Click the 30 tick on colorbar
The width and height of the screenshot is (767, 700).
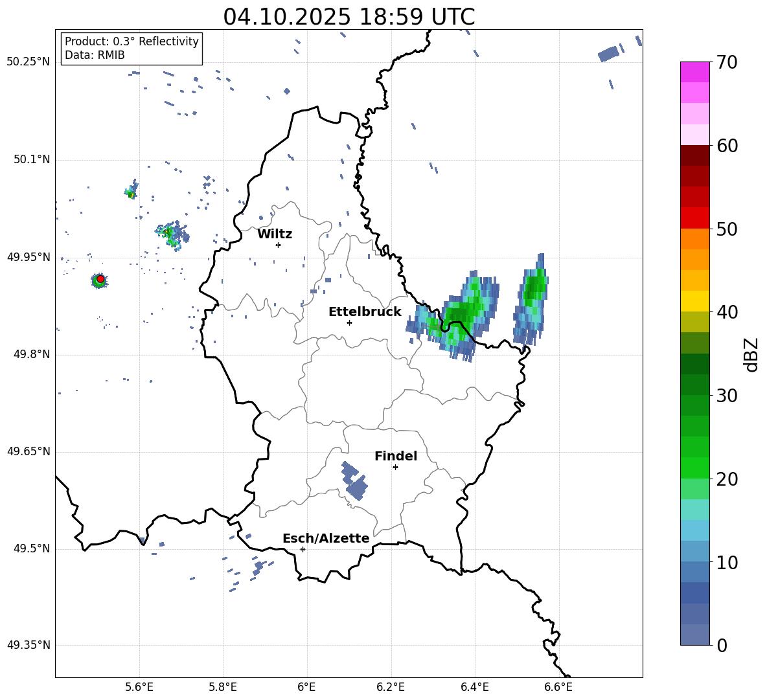point(727,396)
